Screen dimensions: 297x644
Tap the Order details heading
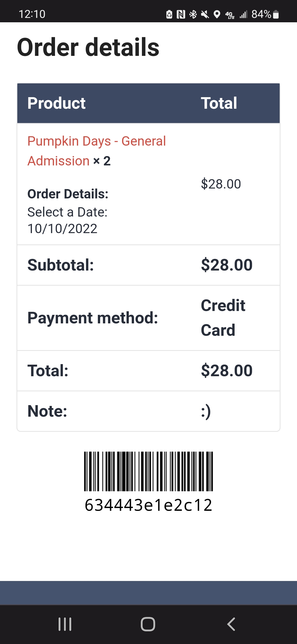(x=88, y=47)
